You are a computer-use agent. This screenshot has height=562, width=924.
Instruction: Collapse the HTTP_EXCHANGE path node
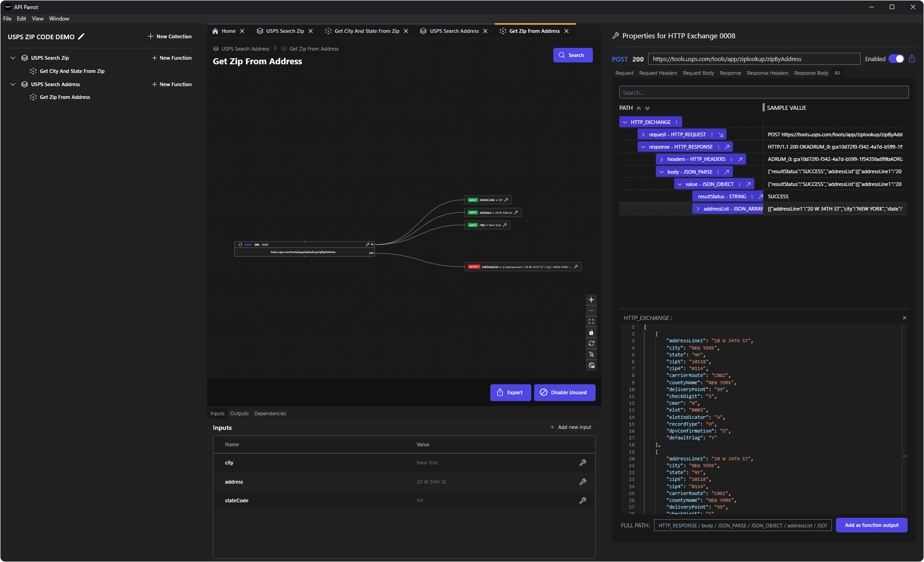point(625,122)
